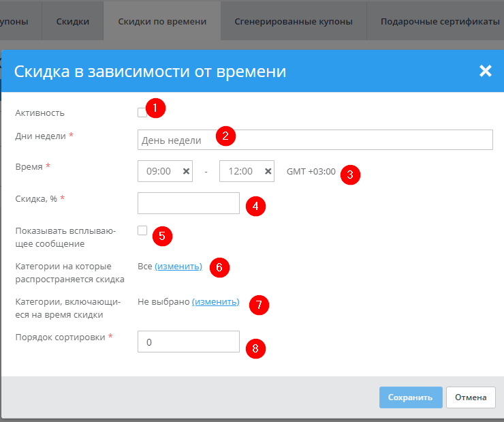The height and width of the screenshot is (422, 504).
Task: Open the 12:00 end time picker
Action: coord(241,172)
